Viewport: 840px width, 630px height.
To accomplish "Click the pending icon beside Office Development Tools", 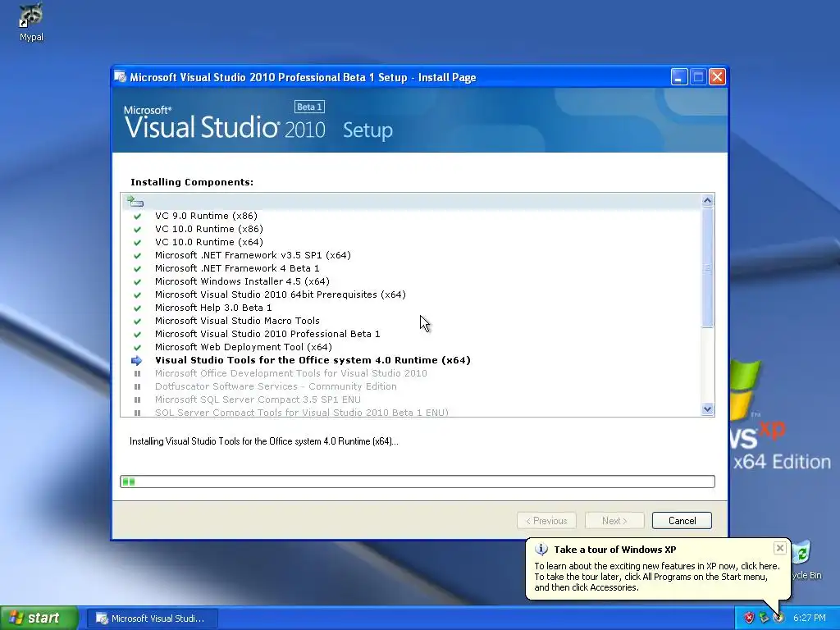I will pyautogui.click(x=137, y=373).
